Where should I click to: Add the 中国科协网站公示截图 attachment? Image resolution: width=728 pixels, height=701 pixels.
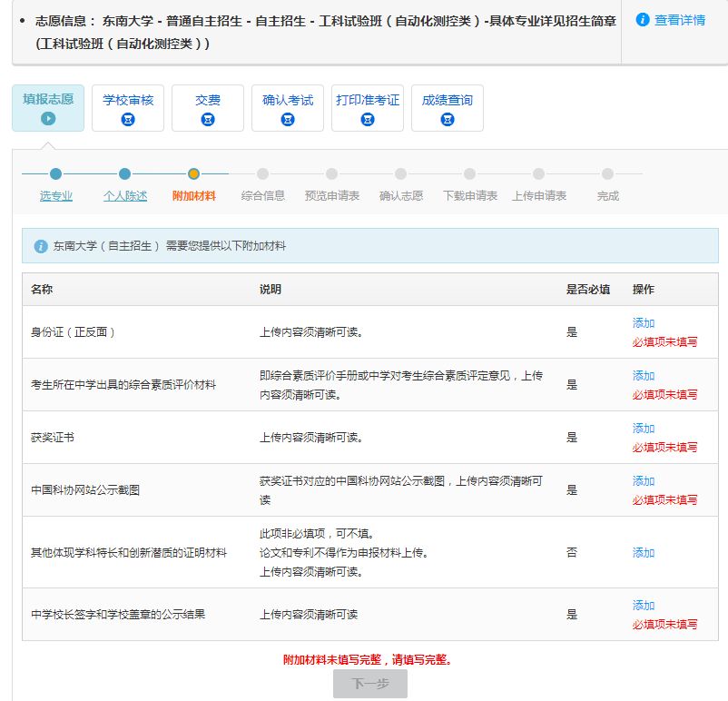pyautogui.click(x=644, y=481)
